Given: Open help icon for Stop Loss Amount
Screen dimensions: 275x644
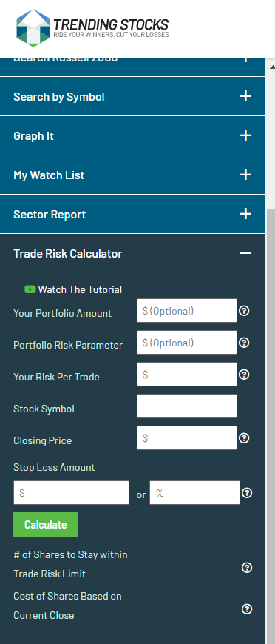Looking at the screenshot, I should (x=247, y=493).
